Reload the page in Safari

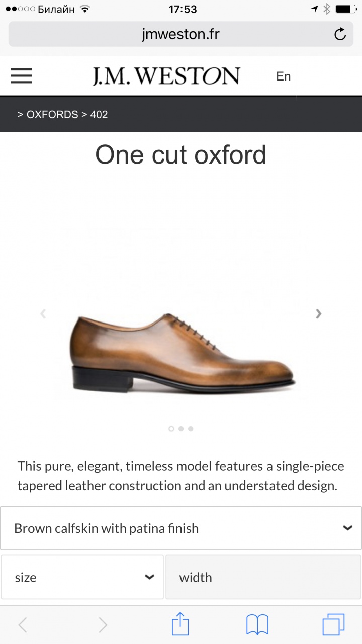[340, 34]
